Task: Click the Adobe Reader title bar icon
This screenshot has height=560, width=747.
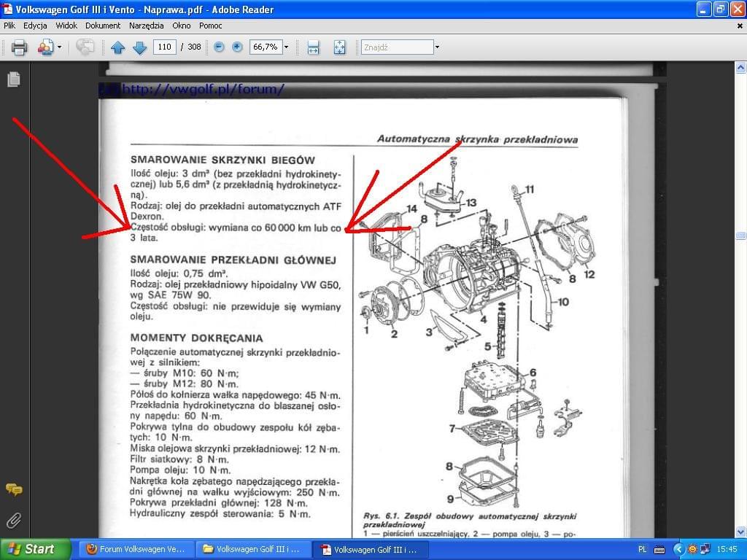Action: pos(7,9)
